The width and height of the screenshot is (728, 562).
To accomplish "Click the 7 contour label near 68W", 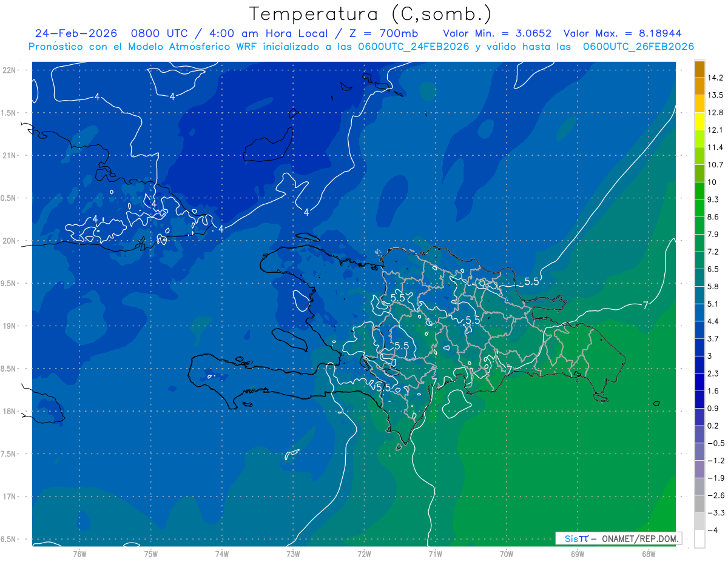I will [645, 304].
